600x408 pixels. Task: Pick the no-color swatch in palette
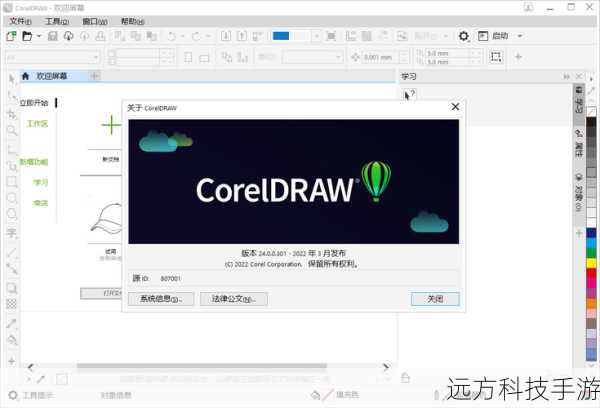[x=591, y=112]
